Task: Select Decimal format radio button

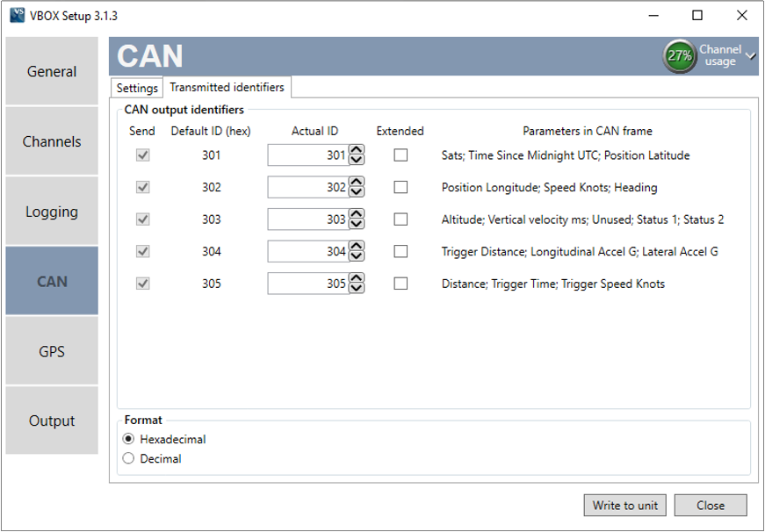Action: (x=128, y=458)
